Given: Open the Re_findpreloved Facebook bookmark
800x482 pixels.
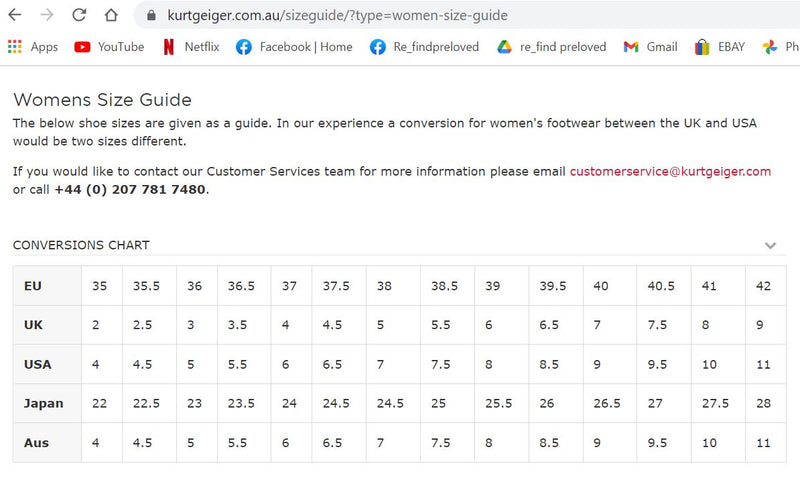Looking at the screenshot, I should [424, 47].
